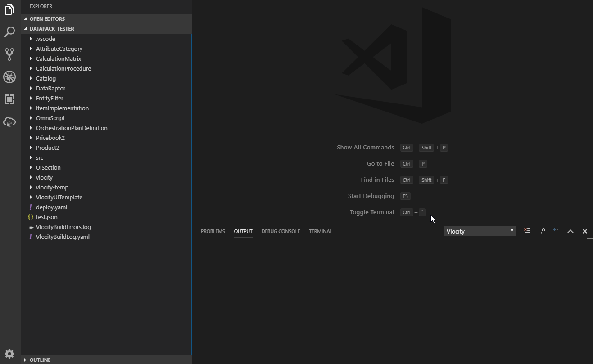The width and height of the screenshot is (593, 364).
Task: Select the VlocityUITemplate folder
Action: pos(106,197)
